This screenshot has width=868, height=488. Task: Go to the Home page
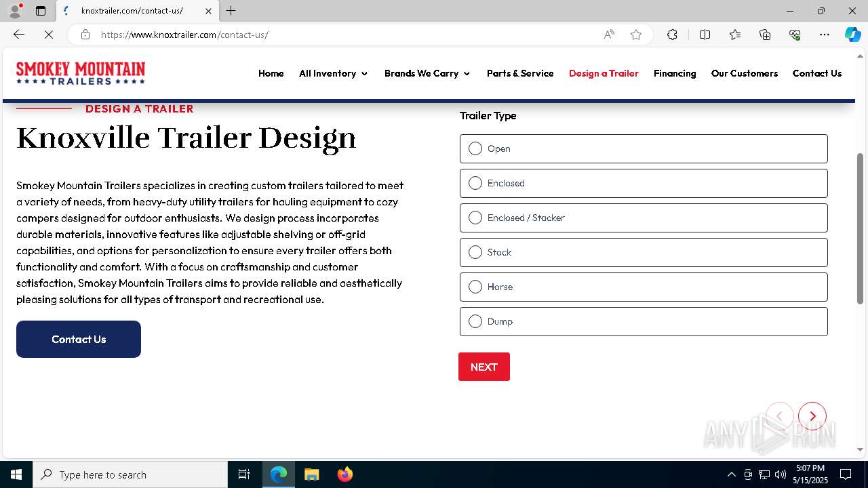pyautogui.click(x=271, y=73)
